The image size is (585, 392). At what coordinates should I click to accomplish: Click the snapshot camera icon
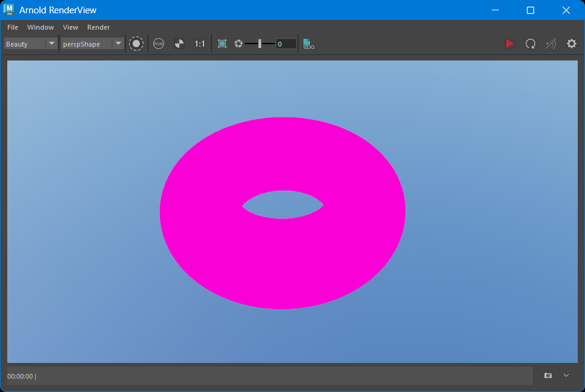pos(548,376)
